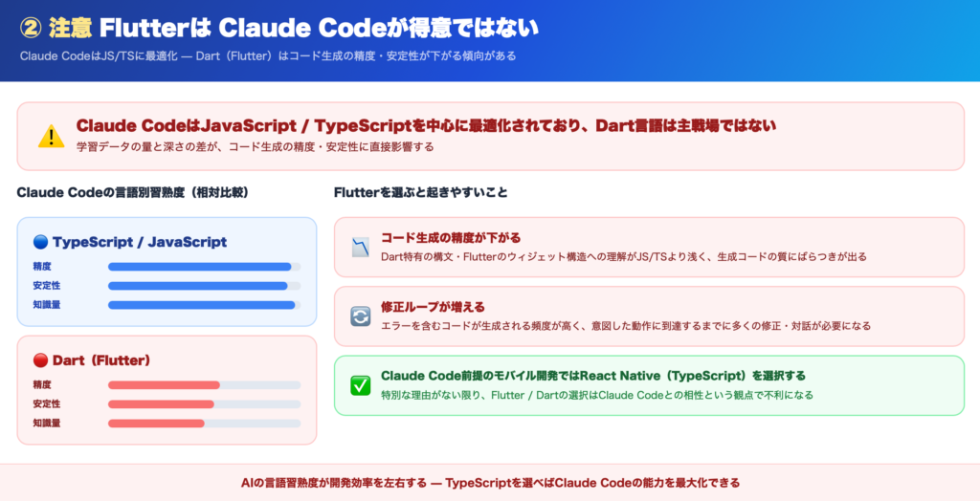Viewport: 980px width, 501px height.
Task: Click the green checkmark icon
Action: 360,385
